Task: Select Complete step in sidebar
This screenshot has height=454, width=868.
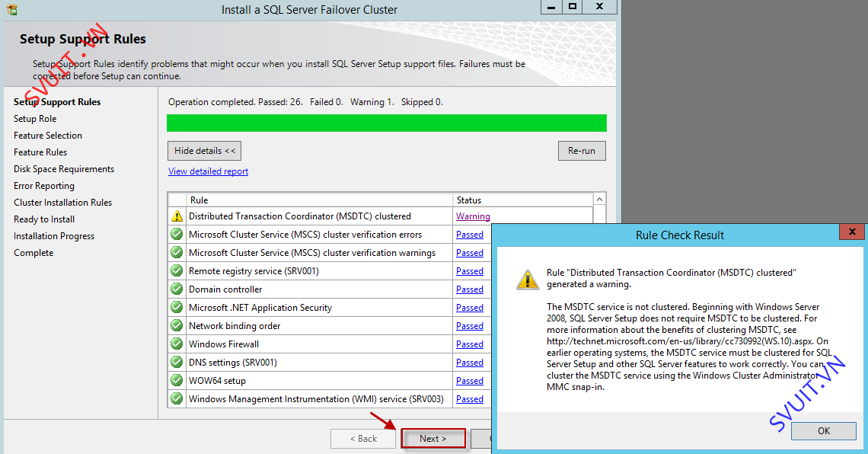Action: [34, 252]
